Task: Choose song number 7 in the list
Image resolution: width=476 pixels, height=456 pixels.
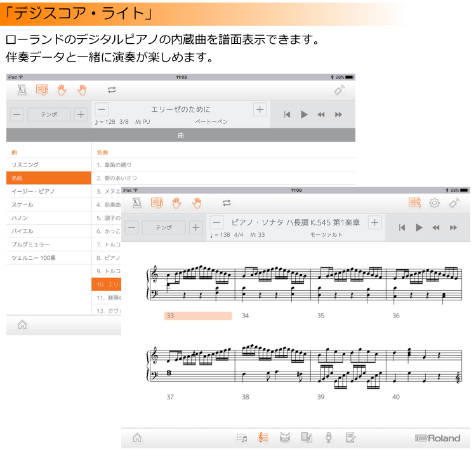Action: point(107,245)
